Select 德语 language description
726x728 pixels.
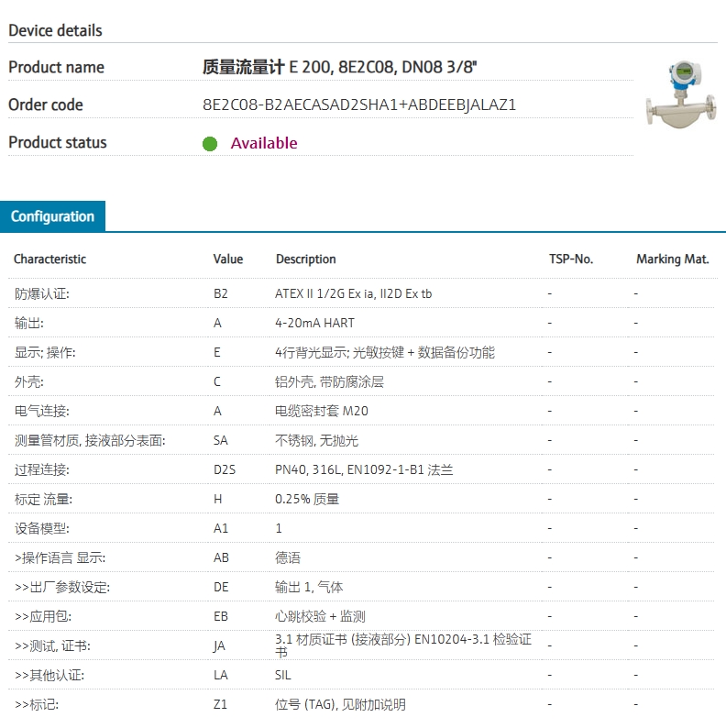coord(288,557)
